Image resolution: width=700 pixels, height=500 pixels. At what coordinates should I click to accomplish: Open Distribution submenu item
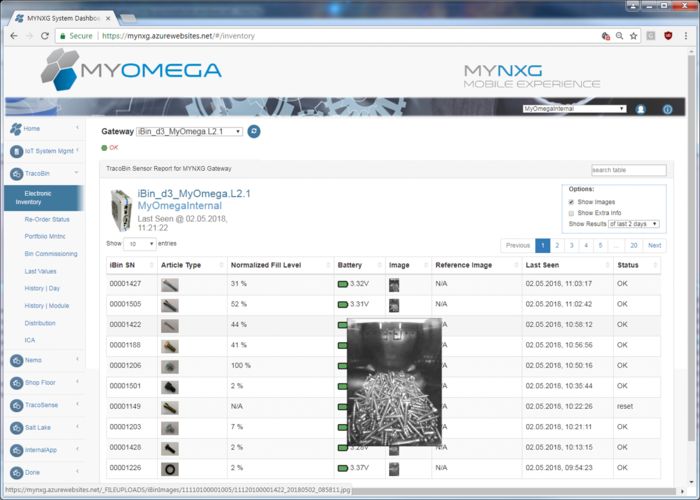click(x=40, y=323)
